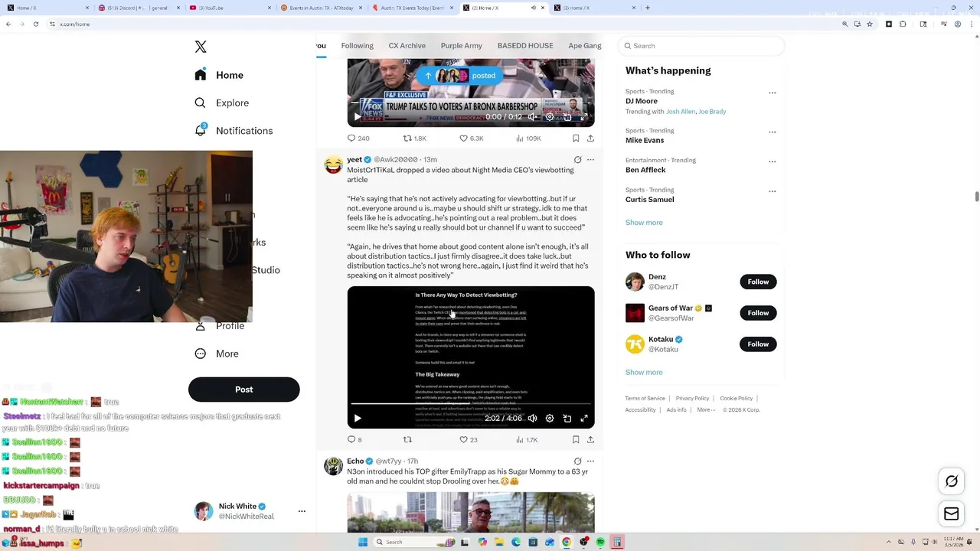
Task: Switch to Ape Gang tab
Action: click(x=584, y=46)
